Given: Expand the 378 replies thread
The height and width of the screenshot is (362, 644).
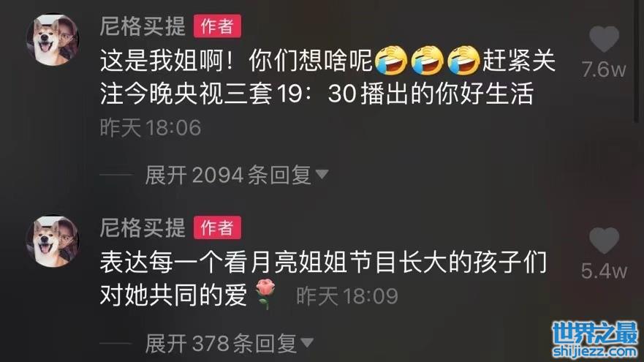Looking at the screenshot, I should pyautogui.click(x=229, y=343).
